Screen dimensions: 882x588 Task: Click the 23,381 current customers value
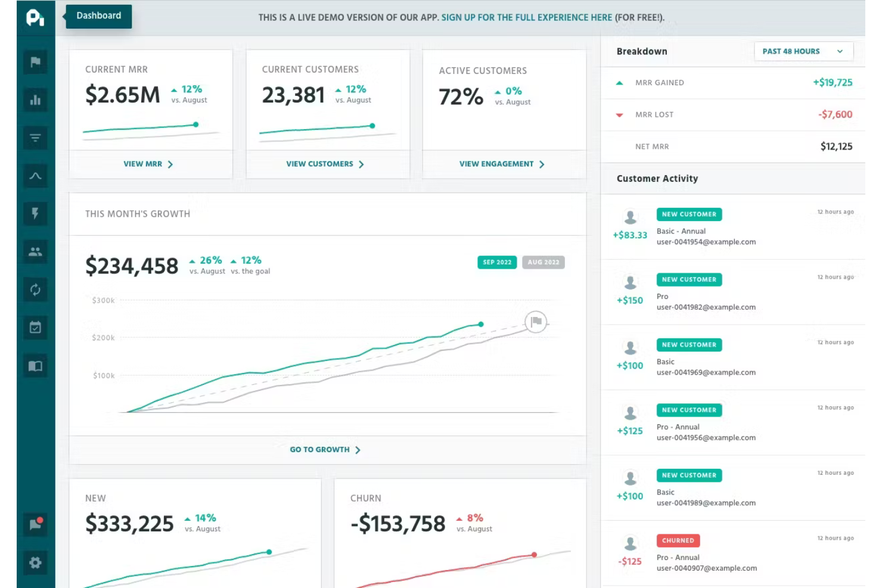[293, 95]
